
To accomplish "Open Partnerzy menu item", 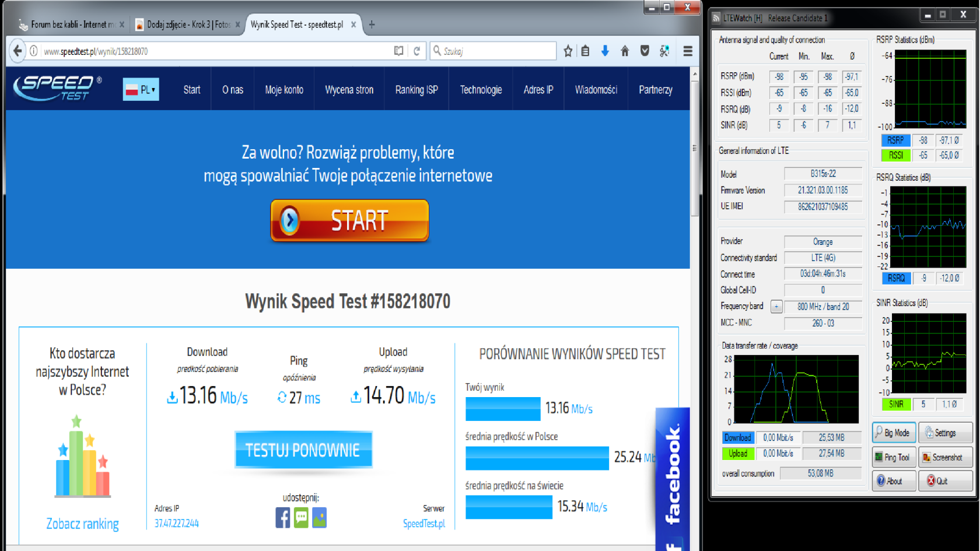I will [656, 90].
